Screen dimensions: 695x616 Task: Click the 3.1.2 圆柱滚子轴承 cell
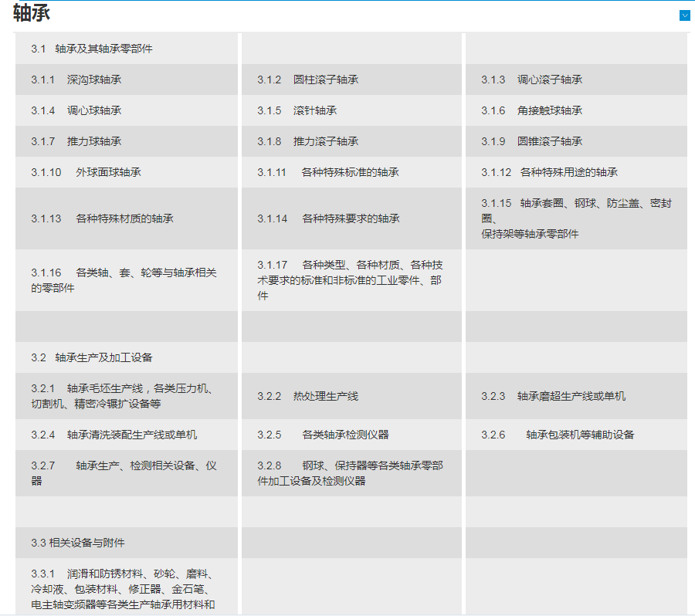(351, 80)
